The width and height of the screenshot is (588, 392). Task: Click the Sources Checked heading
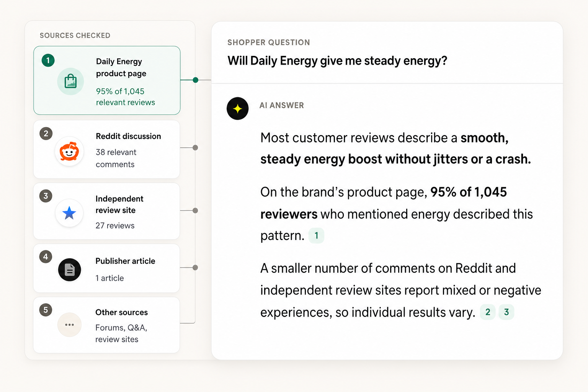[75, 36]
